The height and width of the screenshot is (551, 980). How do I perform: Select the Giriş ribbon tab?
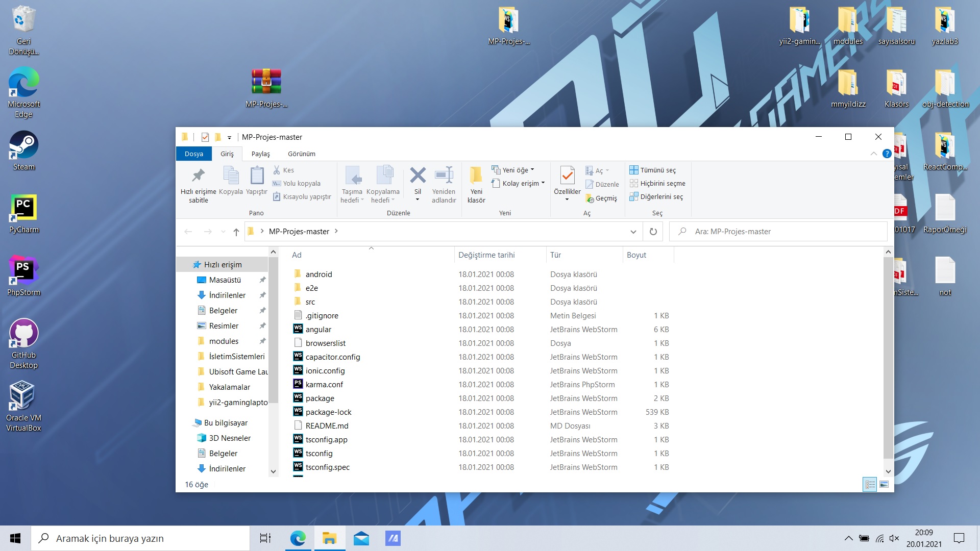227,154
